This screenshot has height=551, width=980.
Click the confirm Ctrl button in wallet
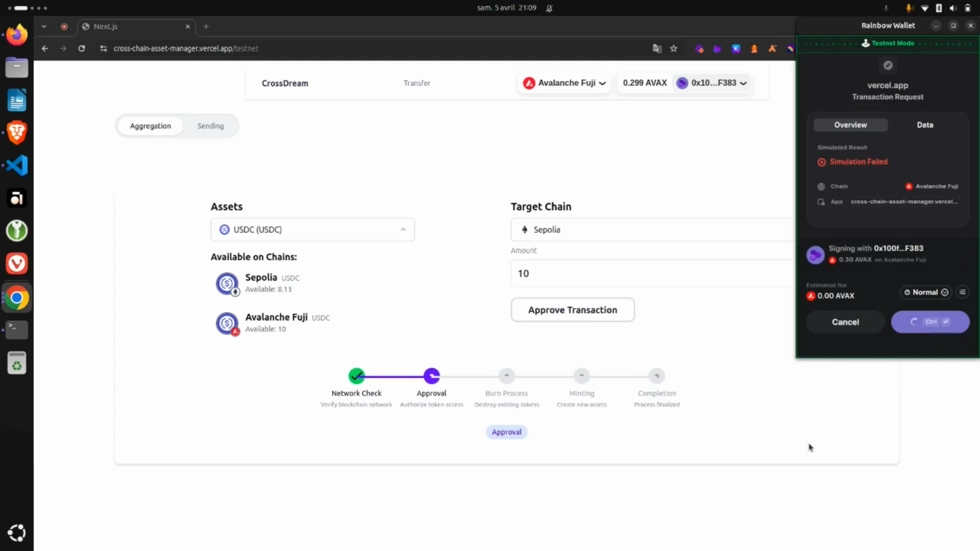930,322
